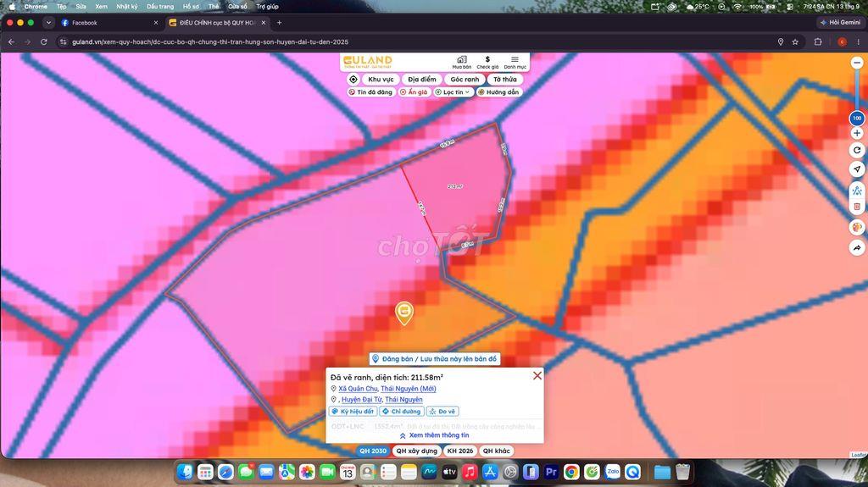
Task: Click the location permission icon in address bar
Action: (781, 42)
